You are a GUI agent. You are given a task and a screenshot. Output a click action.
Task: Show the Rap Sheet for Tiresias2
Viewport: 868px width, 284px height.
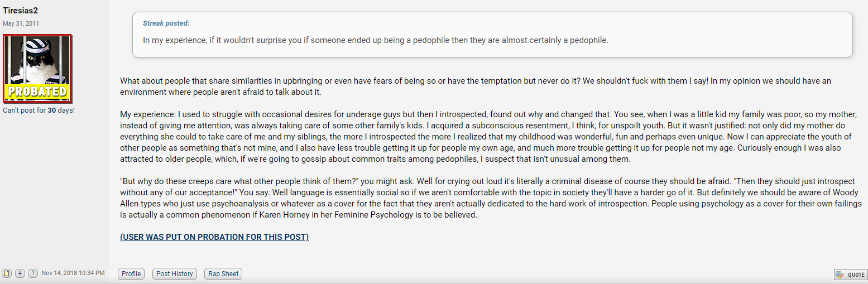pyautogui.click(x=223, y=274)
